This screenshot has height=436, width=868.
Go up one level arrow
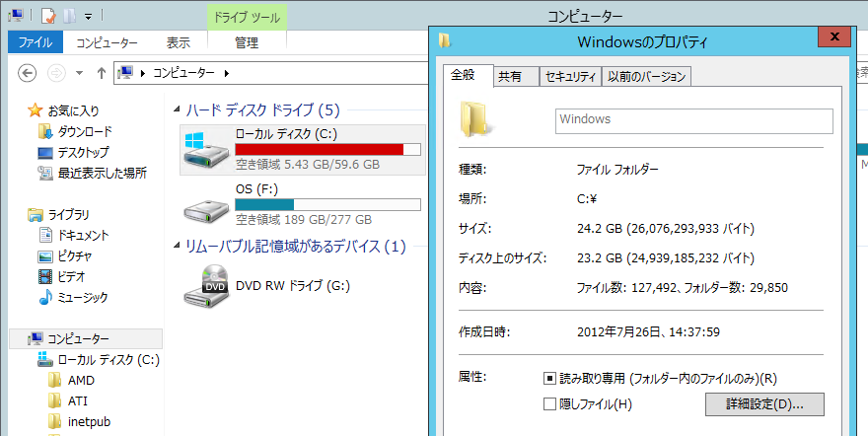click(102, 72)
